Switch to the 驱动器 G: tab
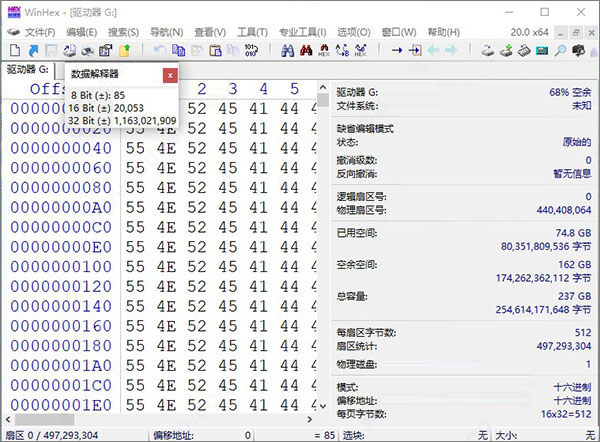600x442 pixels. click(28, 70)
